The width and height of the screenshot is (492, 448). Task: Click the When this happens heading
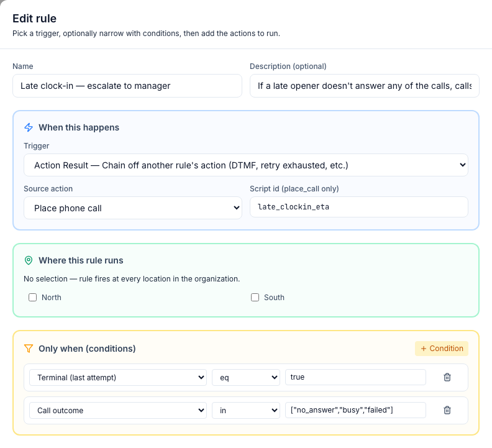79,127
